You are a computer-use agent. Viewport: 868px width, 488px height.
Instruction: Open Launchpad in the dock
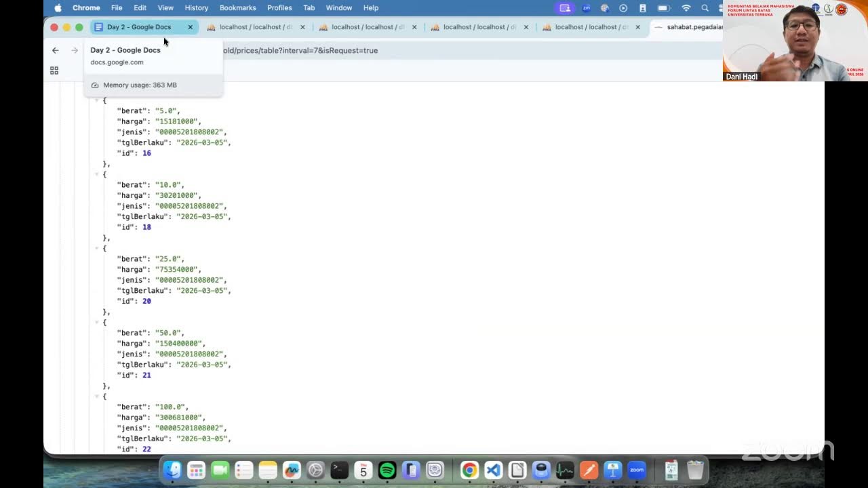pos(196,470)
